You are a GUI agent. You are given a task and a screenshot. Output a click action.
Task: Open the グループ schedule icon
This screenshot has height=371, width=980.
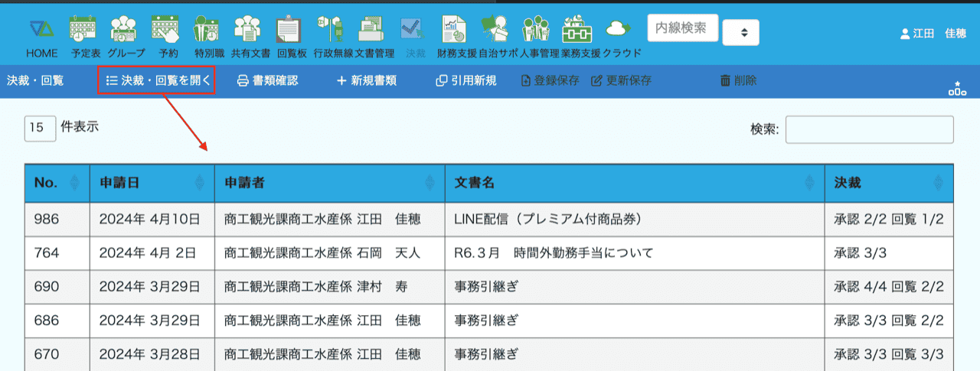point(124,31)
